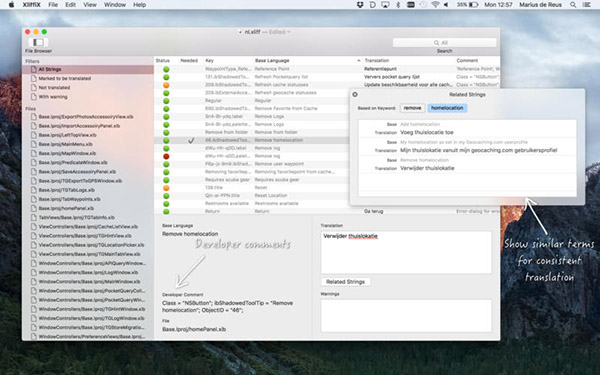The width and height of the screenshot is (600, 375).
Task: Click in the Translation text box
Action: [x=406, y=252]
